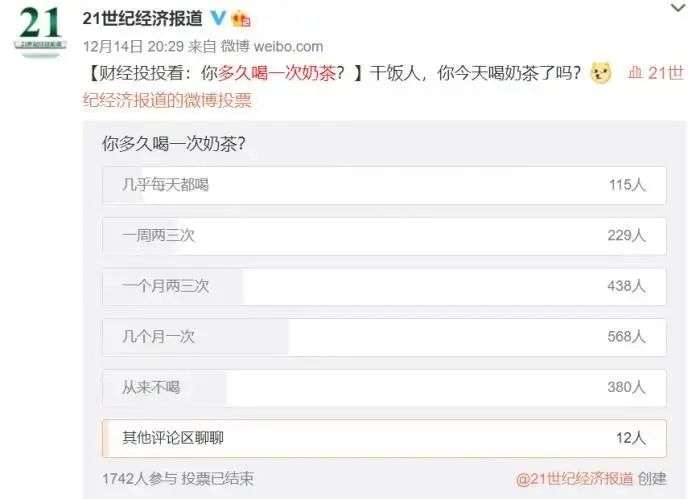700x499 pixels.
Task: Pick the 其他评论区聊聊 poll option
Action: [384, 438]
